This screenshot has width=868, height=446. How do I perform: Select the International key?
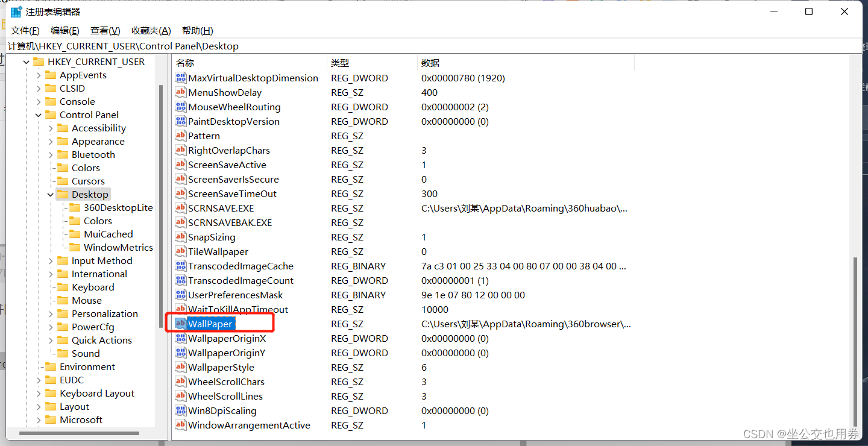[99, 274]
